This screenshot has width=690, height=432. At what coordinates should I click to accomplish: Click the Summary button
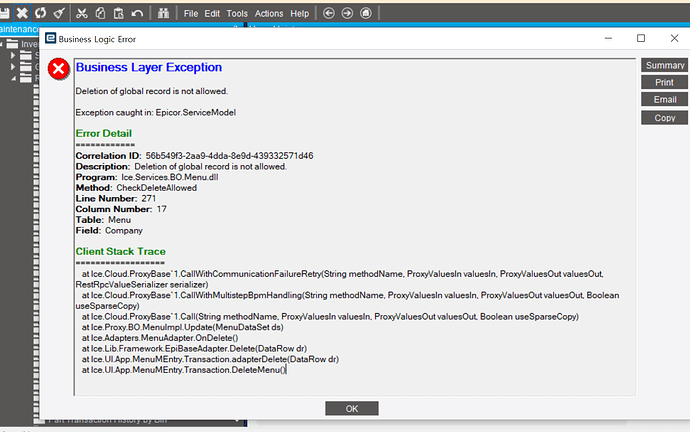[x=664, y=65]
